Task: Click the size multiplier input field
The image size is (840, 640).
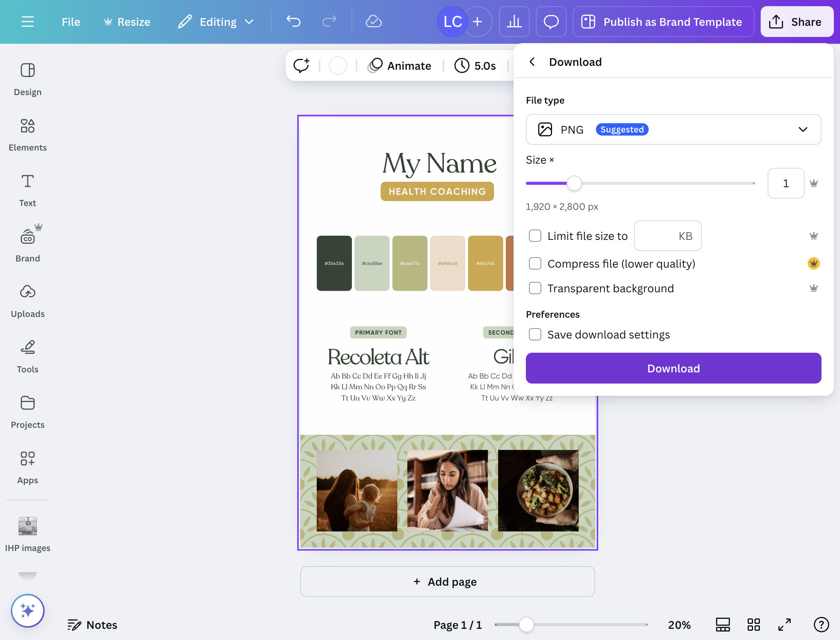Action: pos(786,183)
